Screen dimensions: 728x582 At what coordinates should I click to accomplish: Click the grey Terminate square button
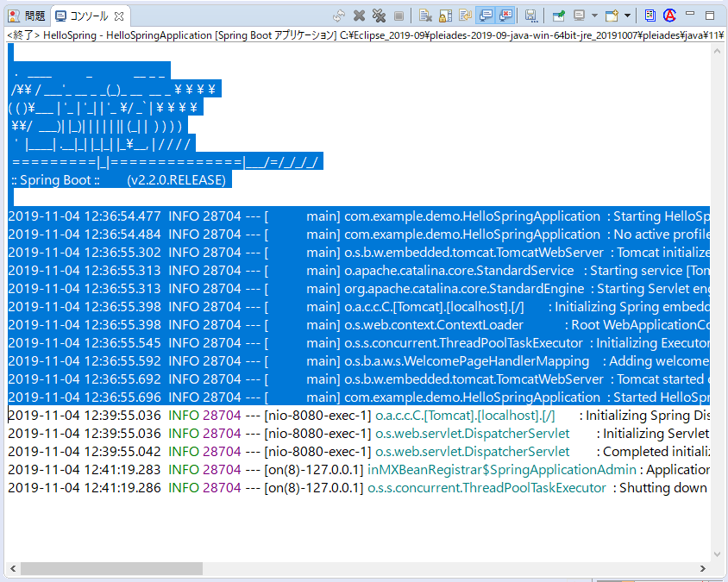[399, 16]
